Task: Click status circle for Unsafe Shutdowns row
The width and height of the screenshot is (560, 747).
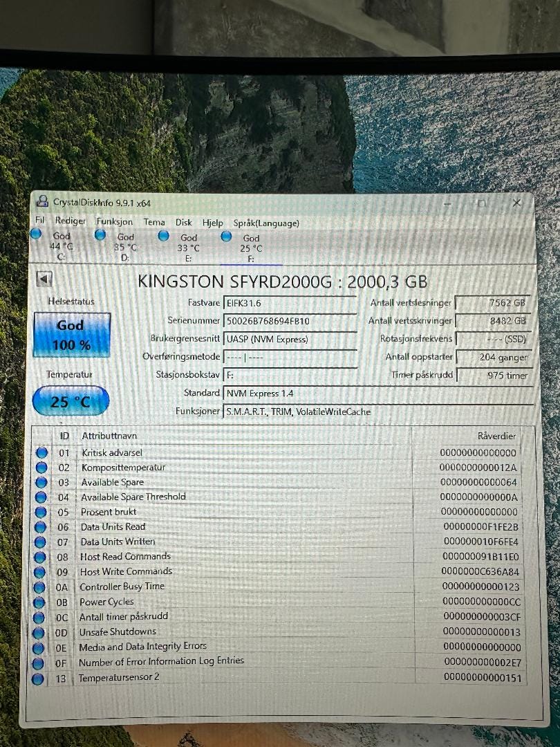Action: (x=39, y=633)
